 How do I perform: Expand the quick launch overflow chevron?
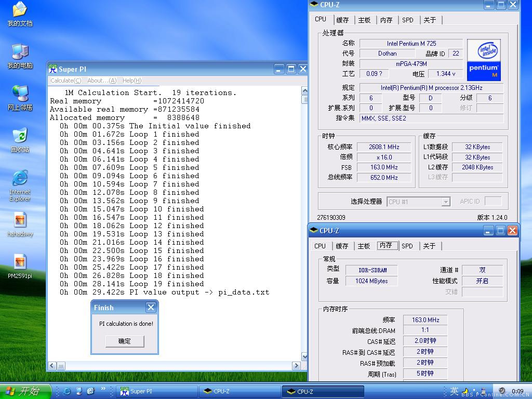coord(103,389)
